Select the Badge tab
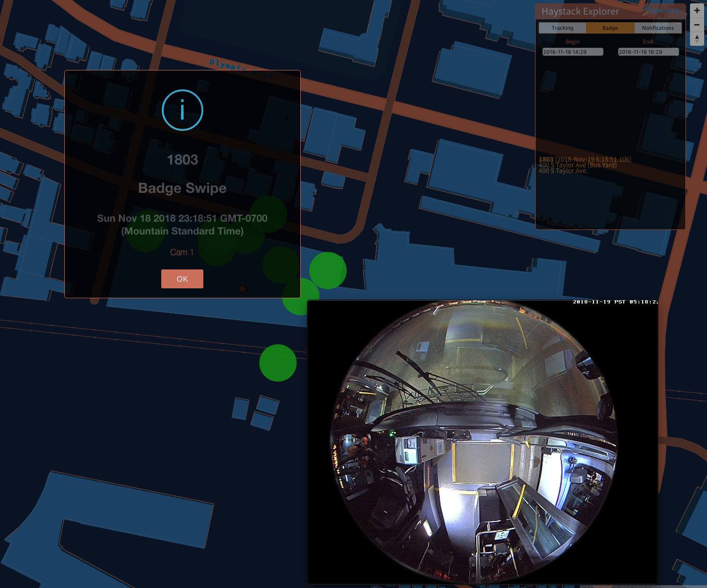The width and height of the screenshot is (707, 588). point(610,28)
